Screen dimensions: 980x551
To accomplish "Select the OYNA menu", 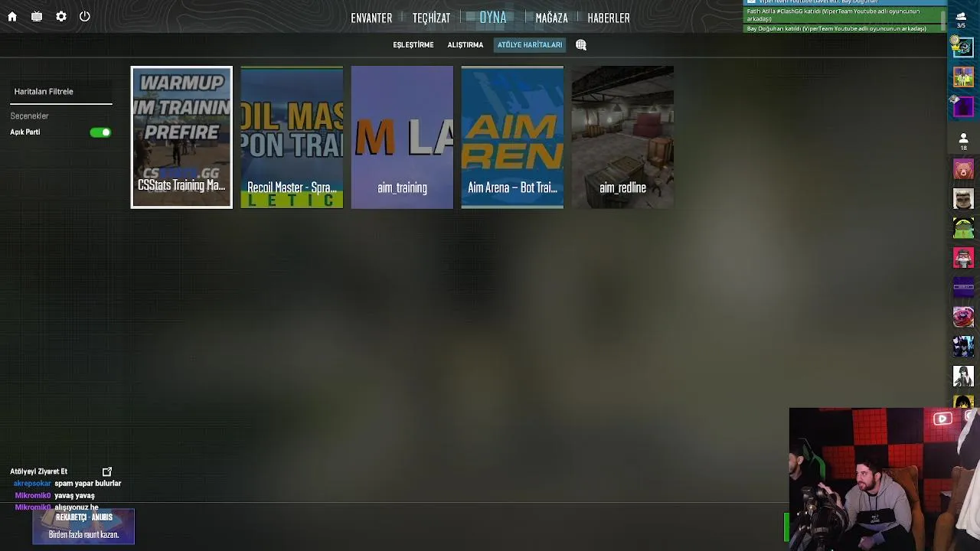I will (492, 17).
